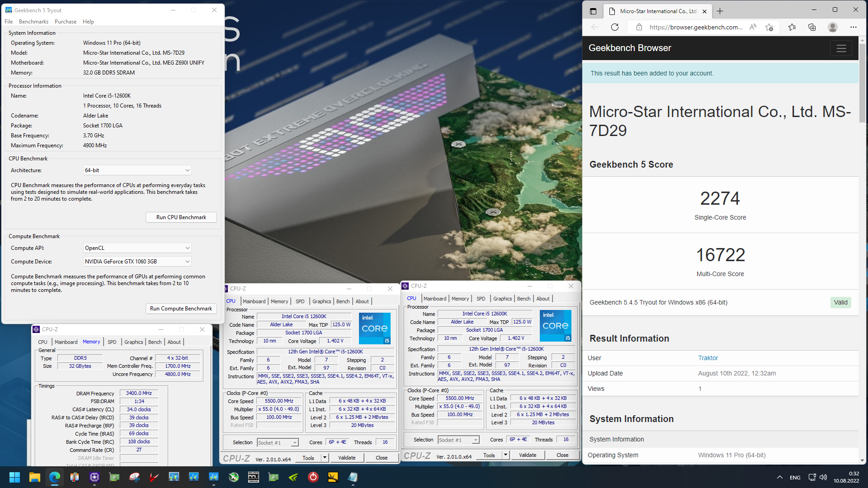Click the CPU-Z purple chip taskbar icon
Screen dimensions: 868x488
point(94,477)
